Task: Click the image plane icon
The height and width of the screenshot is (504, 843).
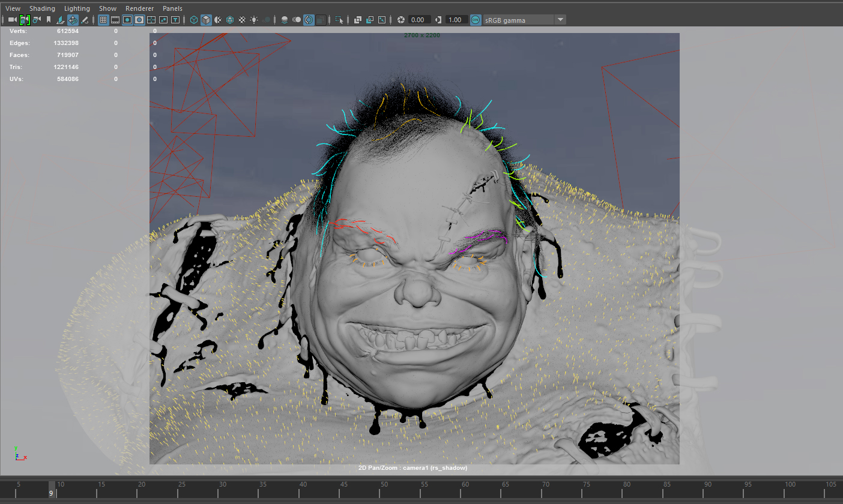Action: (61, 20)
